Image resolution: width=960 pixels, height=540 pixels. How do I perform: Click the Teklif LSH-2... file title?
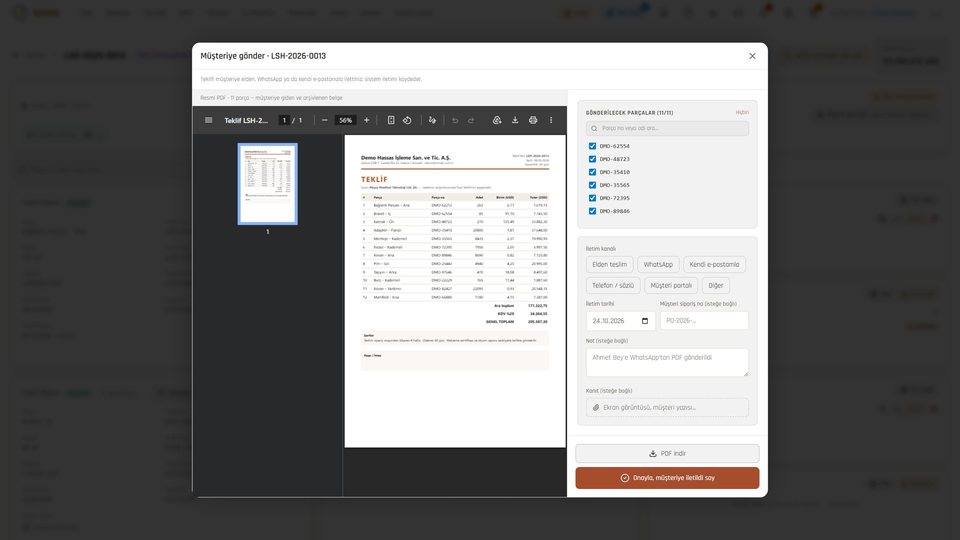coord(246,121)
